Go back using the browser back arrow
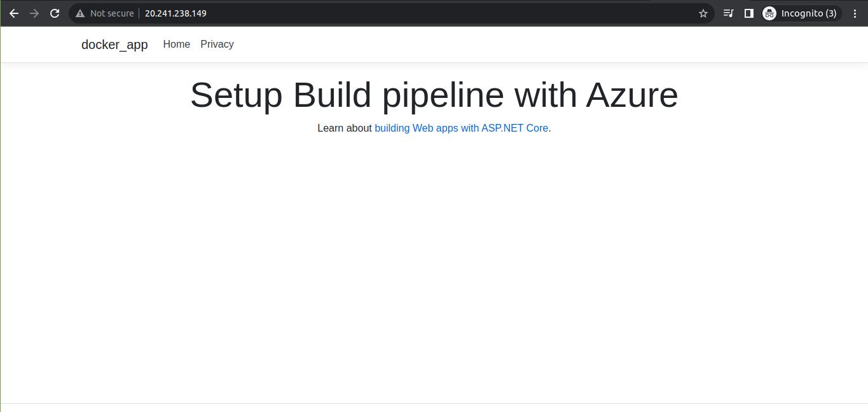Screen dimensions: 868x412 pos(13,13)
